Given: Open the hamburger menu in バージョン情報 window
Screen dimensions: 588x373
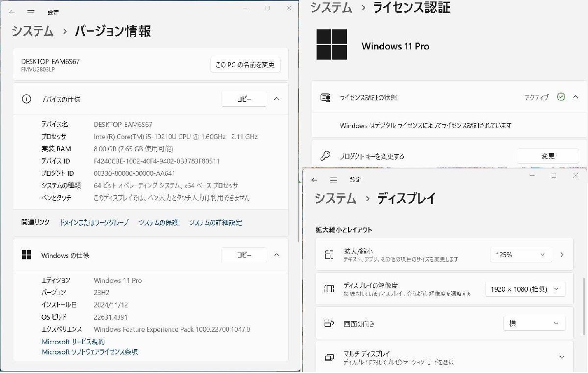Looking at the screenshot, I should click(31, 12).
